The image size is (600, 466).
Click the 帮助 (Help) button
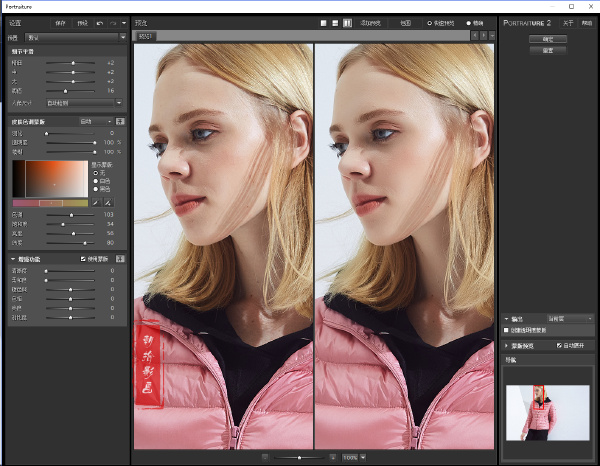pos(587,22)
